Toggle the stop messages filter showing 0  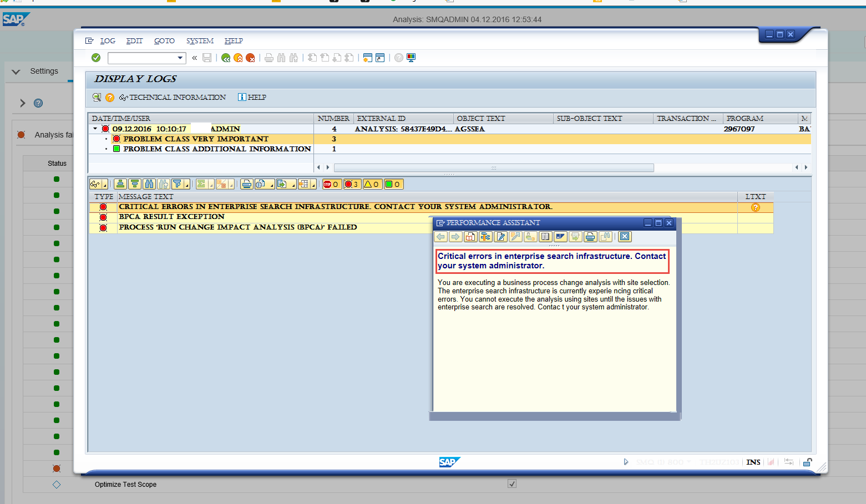[331, 184]
